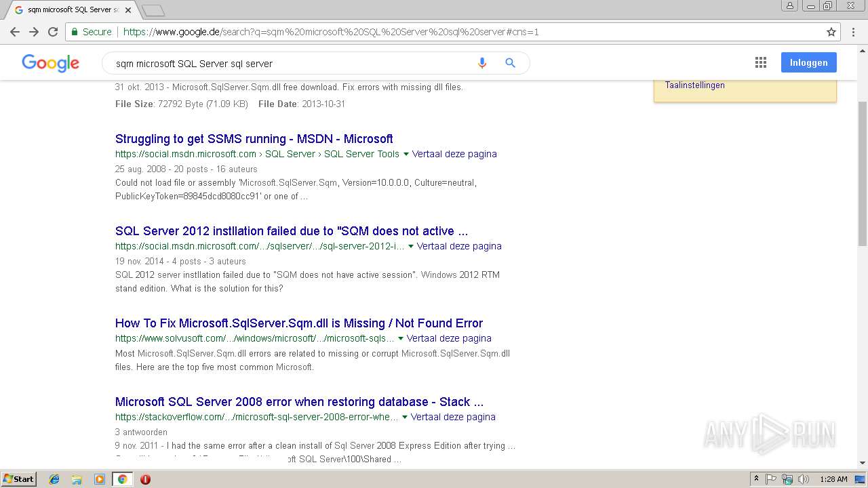
Task: Click the system clock showing 1:28 AM
Action: pos(833,479)
